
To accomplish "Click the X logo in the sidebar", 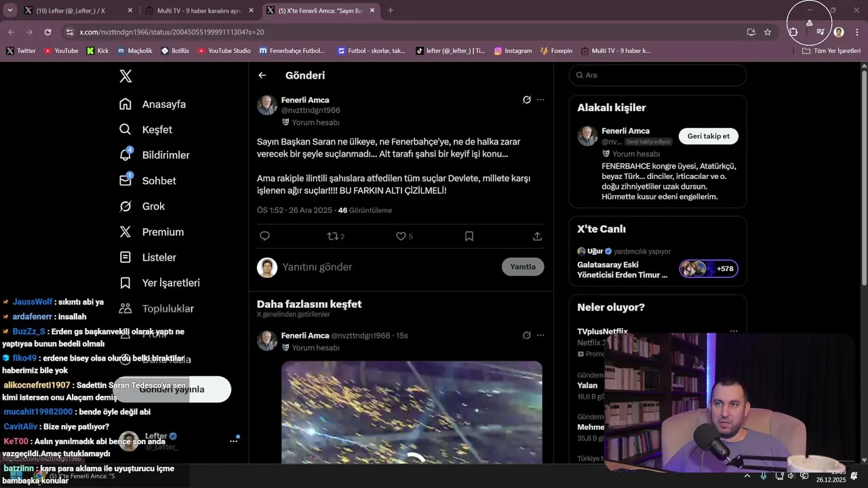I will [125, 76].
